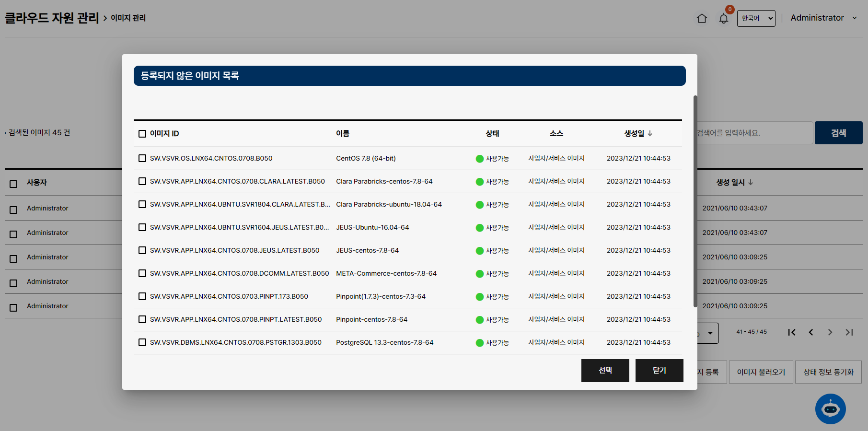Tick the PostgreSQL 13.3-centos-7.8-64 row checkbox

142,342
